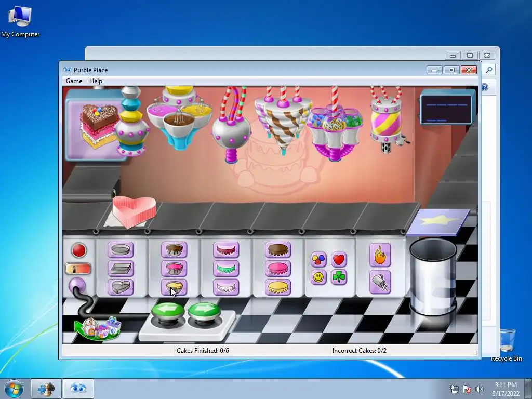Image resolution: width=532 pixels, height=399 pixels.
Task: Move conveyor right with green arrow button
Action: click(x=204, y=311)
